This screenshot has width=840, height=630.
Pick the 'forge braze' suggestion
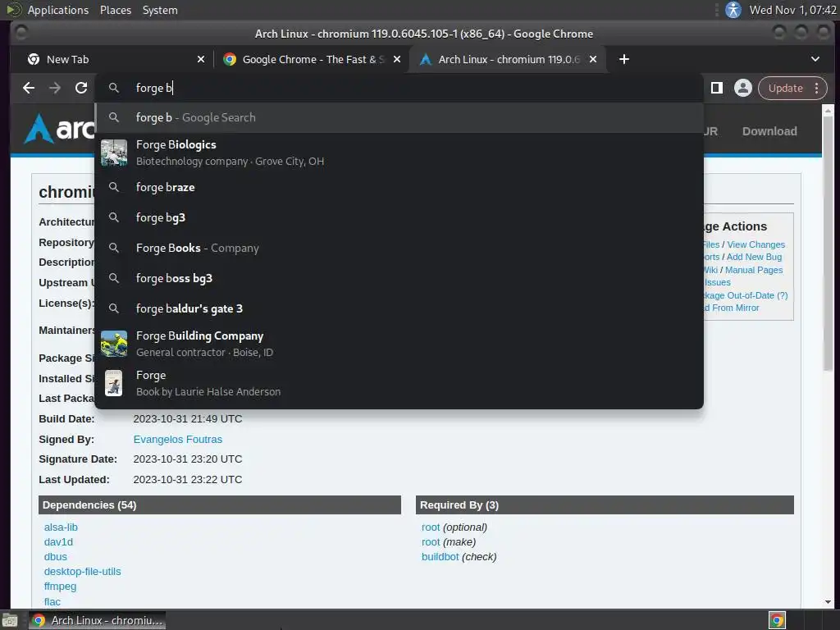coord(399,187)
